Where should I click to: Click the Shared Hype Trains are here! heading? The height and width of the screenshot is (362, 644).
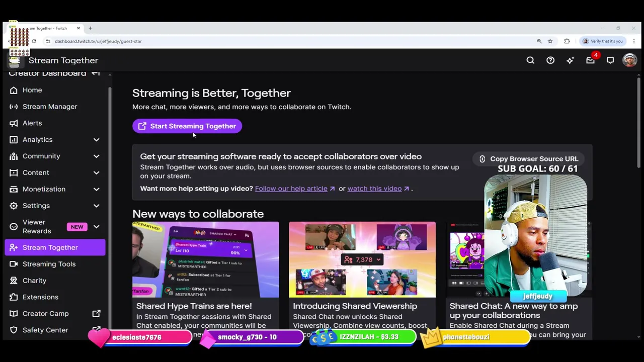194,306
